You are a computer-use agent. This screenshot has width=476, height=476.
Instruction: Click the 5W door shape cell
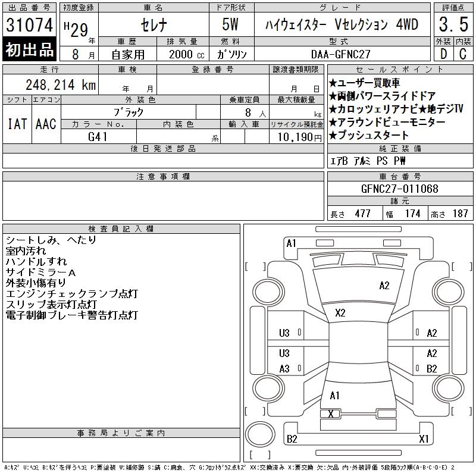coord(231,25)
